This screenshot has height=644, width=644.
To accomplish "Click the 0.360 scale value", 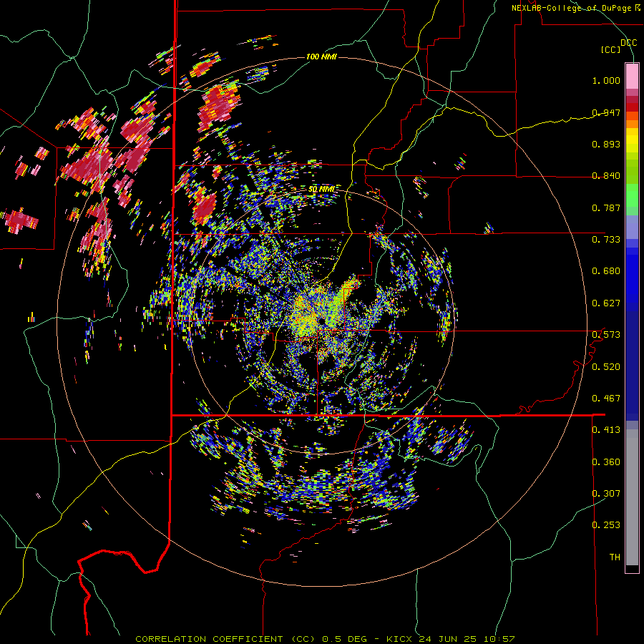I will (x=606, y=462).
